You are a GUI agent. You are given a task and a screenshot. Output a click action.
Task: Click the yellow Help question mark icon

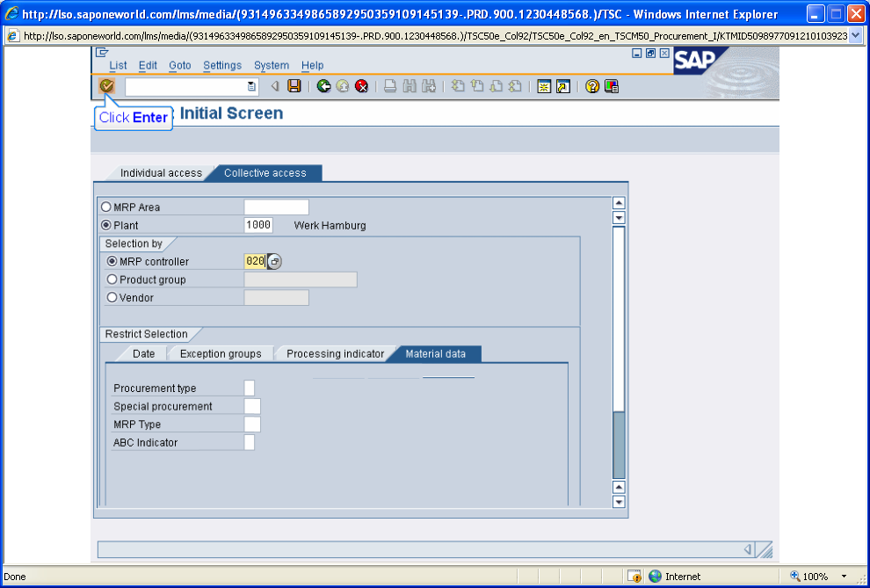point(592,86)
